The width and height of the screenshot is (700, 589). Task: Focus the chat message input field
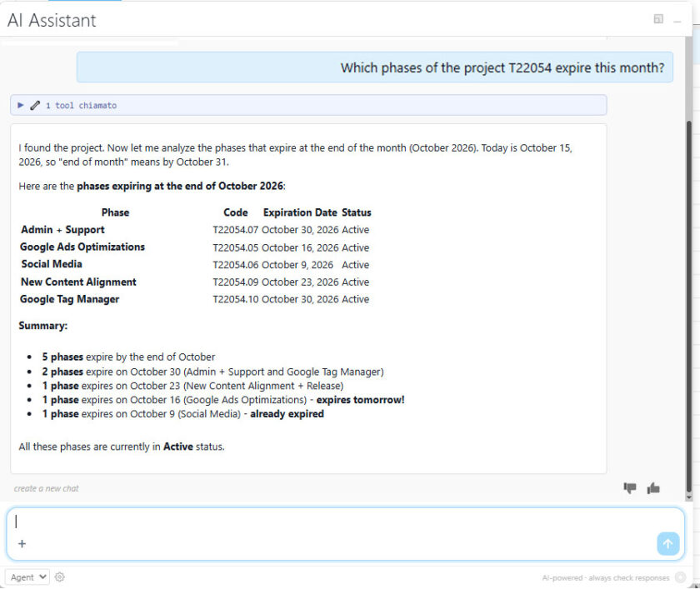pos(345,534)
